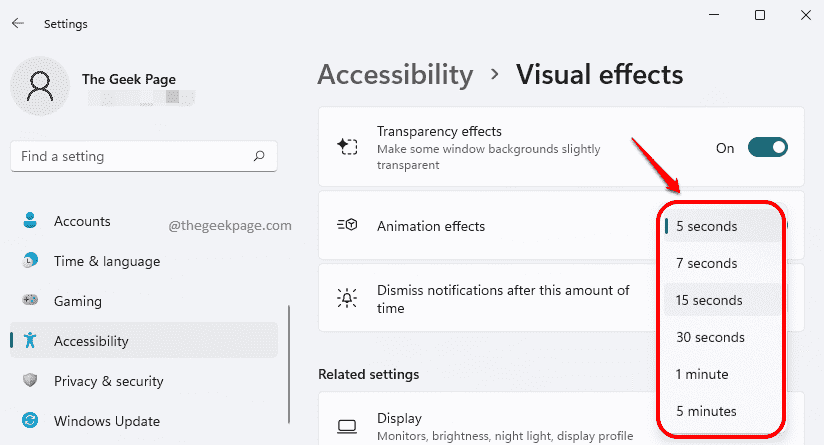824x445 pixels.
Task: Click the back arrow icon next to Settings
Action: pos(18,23)
